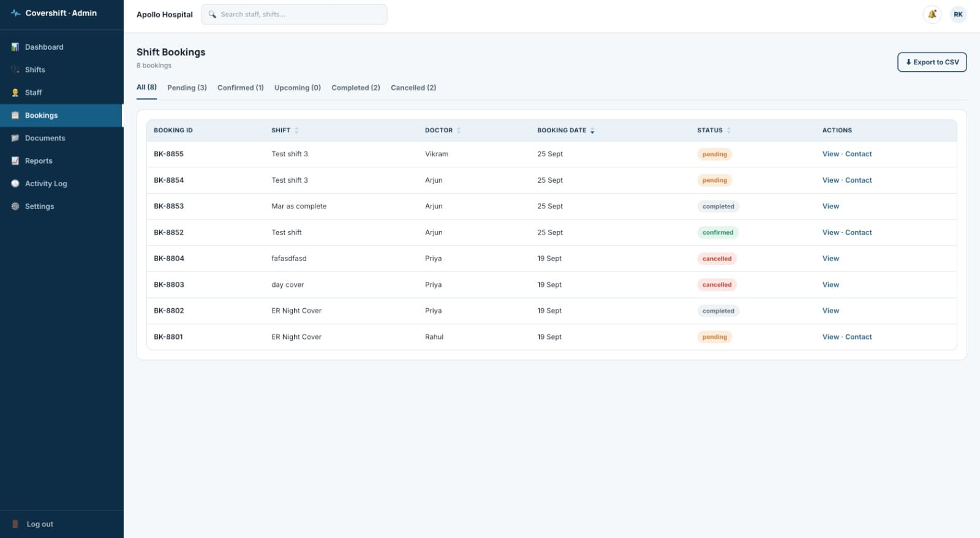
Task: View booking BK-8855 details
Action: pyautogui.click(x=831, y=154)
